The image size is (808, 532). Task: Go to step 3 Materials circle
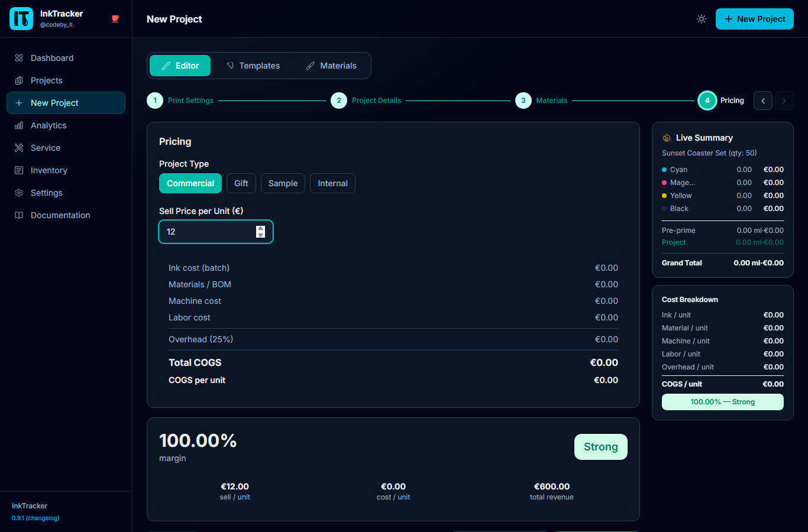523,100
